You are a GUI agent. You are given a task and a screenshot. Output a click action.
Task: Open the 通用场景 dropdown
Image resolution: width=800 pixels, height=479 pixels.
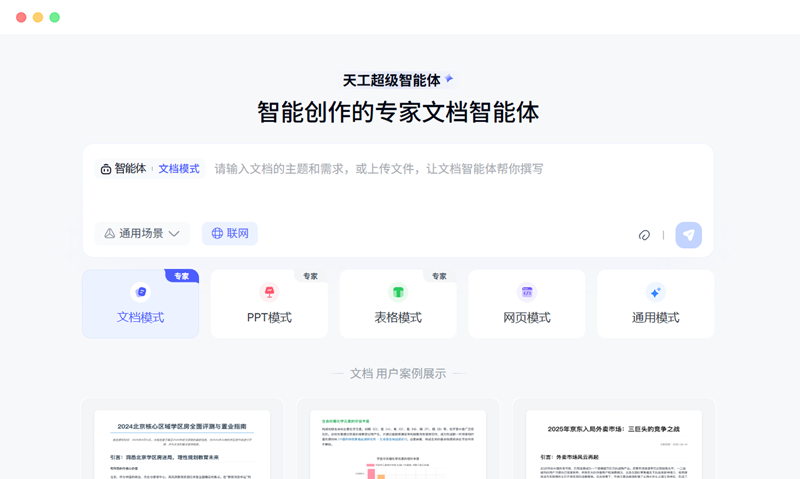tap(142, 234)
